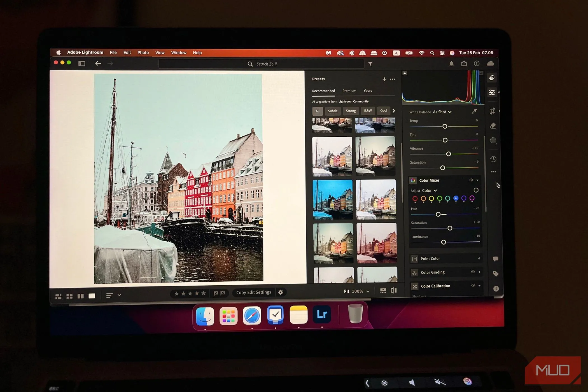This screenshot has width=588, height=392.
Task: Open the cloud sync status icon
Action: (x=490, y=63)
